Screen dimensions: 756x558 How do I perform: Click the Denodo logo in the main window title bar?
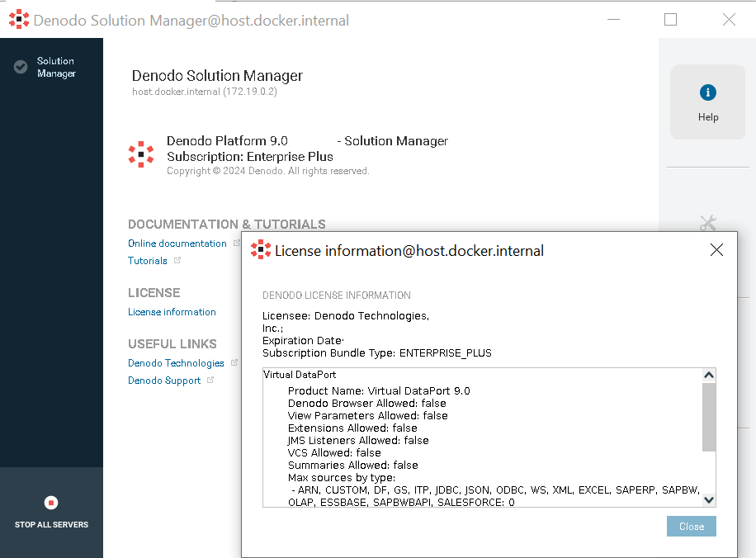[x=19, y=19]
